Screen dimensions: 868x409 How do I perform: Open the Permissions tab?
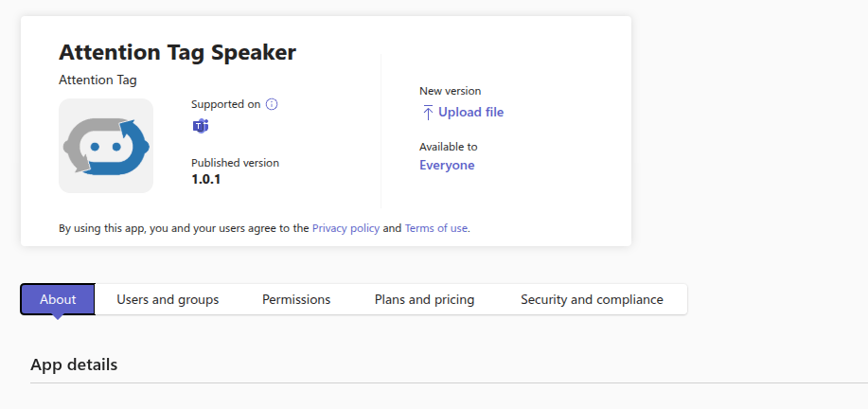click(296, 299)
